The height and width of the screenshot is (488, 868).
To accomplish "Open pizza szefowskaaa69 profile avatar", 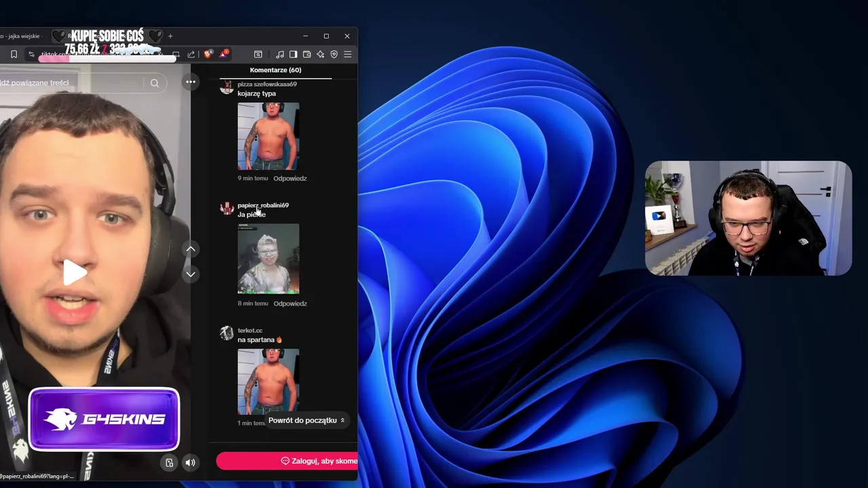I will pyautogui.click(x=226, y=87).
